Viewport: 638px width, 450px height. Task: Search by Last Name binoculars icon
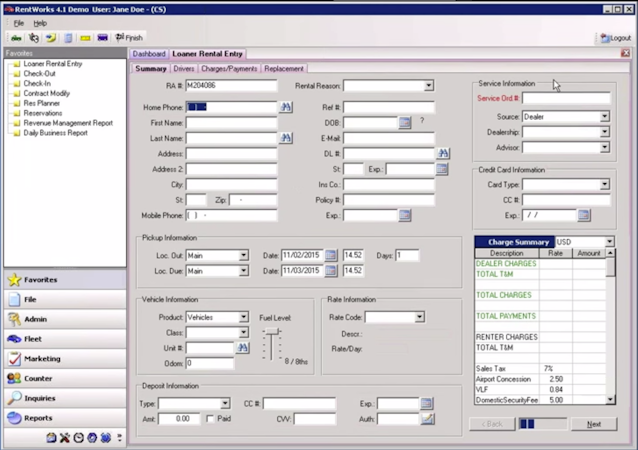pyautogui.click(x=286, y=138)
